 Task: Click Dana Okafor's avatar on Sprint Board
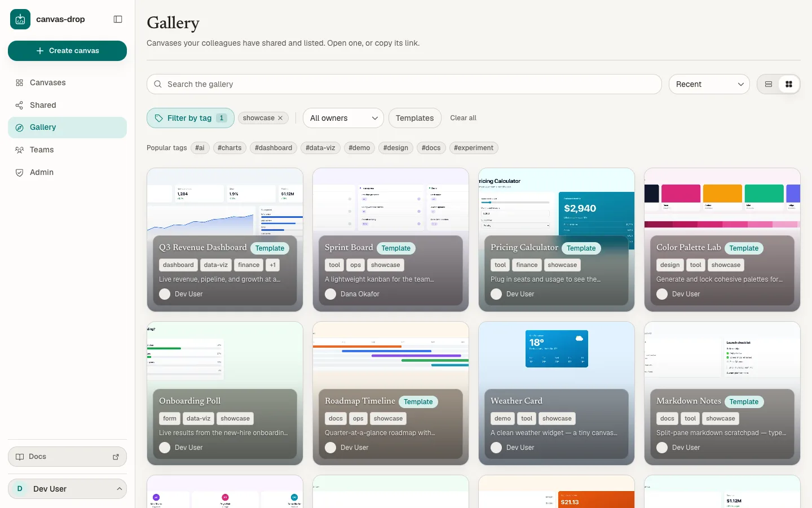coord(330,294)
